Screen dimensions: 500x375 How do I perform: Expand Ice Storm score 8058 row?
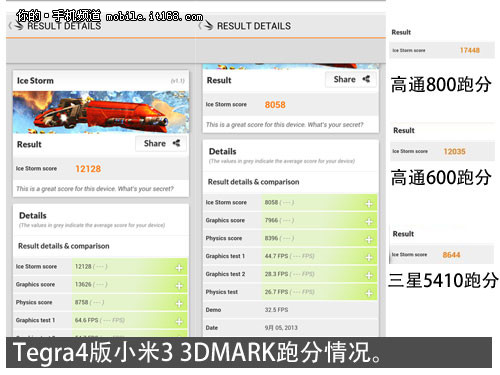point(369,204)
